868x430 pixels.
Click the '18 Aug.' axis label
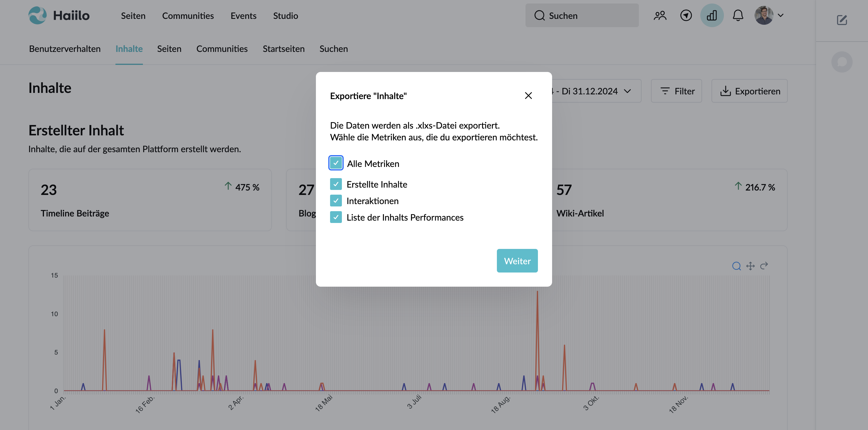tap(500, 404)
